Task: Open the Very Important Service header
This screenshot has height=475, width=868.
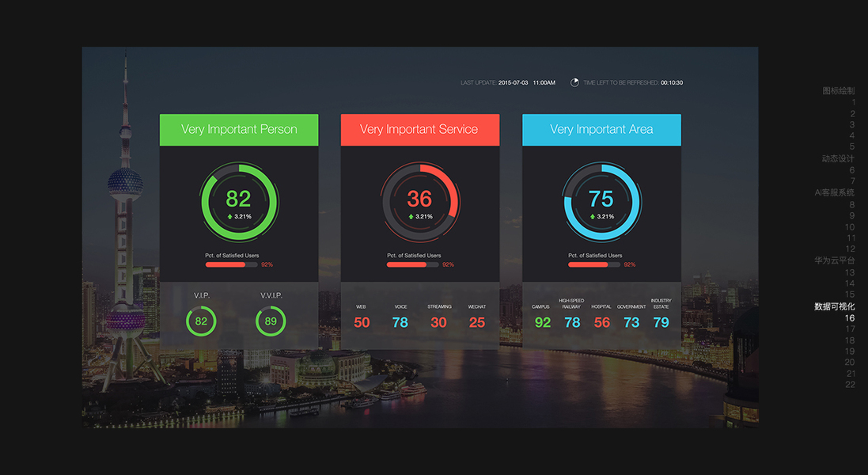Action: pyautogui.click(x=420, y=130)
